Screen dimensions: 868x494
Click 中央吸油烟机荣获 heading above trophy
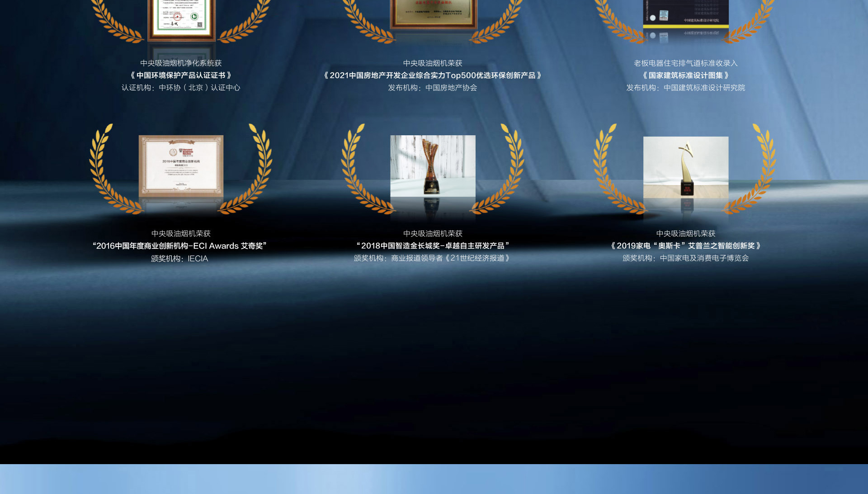433,233
